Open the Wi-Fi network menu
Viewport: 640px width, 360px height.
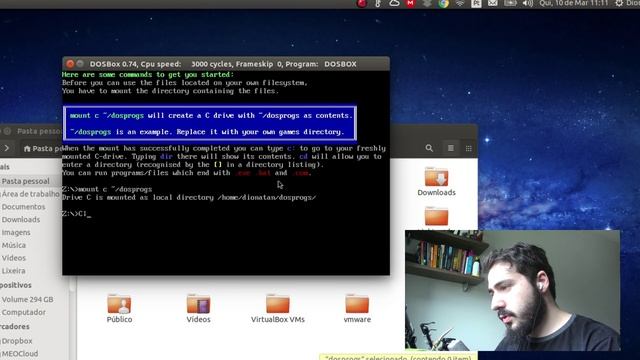tap(460, 4)
